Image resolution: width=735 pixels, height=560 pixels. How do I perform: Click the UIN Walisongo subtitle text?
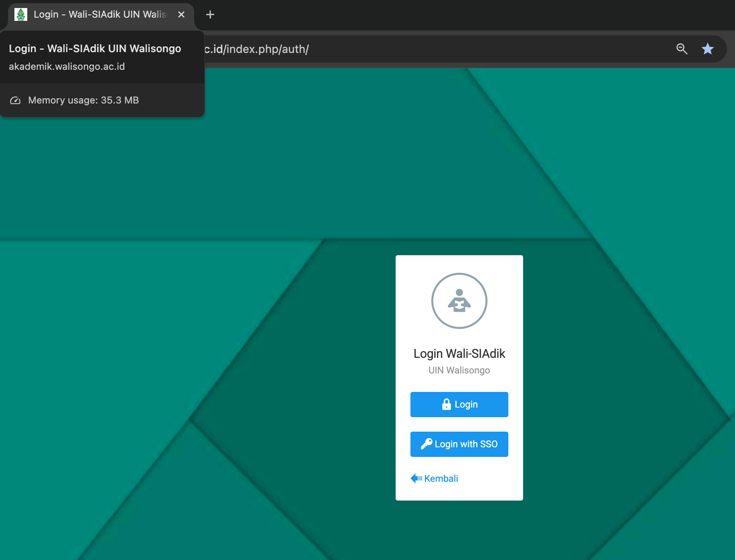(459, 370)
